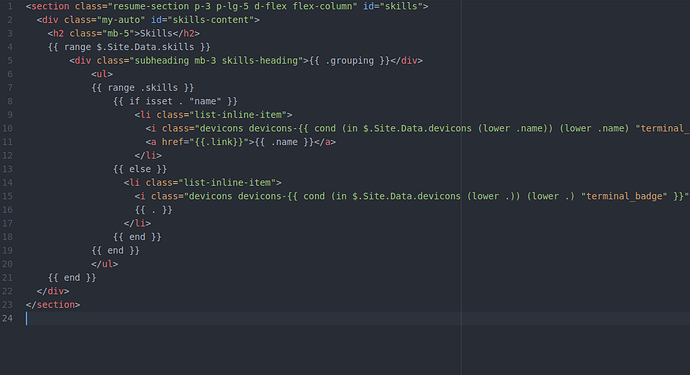
Task: Click "{{ end }}" on line 21
Action: [x=72, y=277]
